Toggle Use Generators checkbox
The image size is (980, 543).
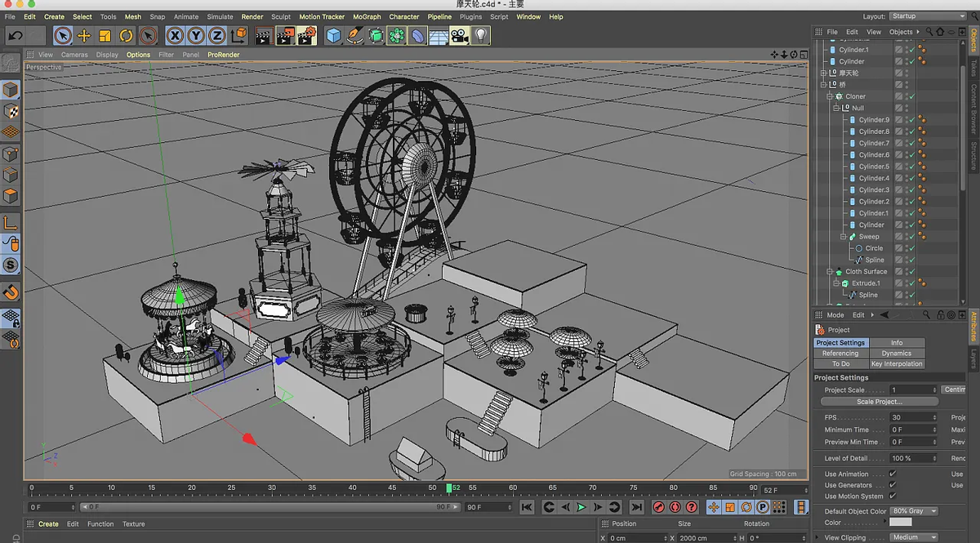[893, 485]
